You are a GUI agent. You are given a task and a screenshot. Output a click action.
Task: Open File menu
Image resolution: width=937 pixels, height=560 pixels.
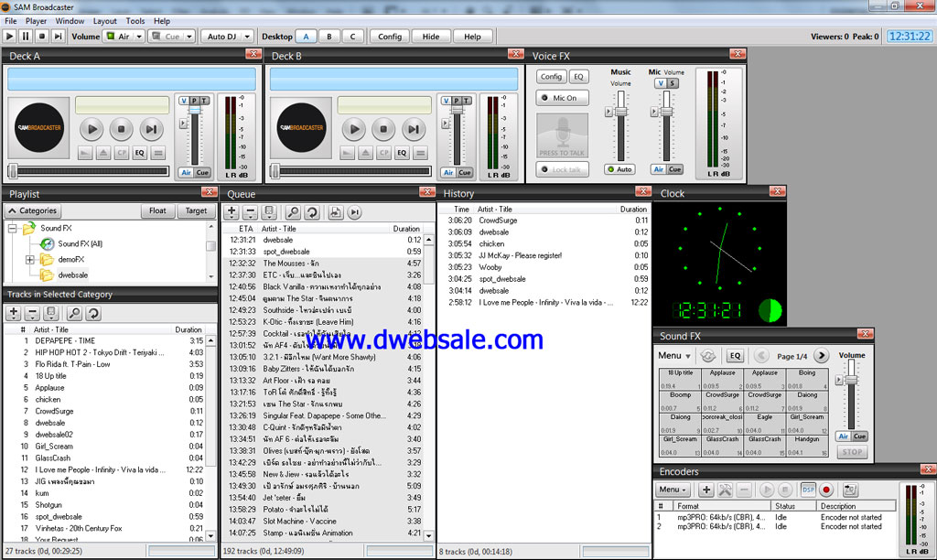click(11, 21)
